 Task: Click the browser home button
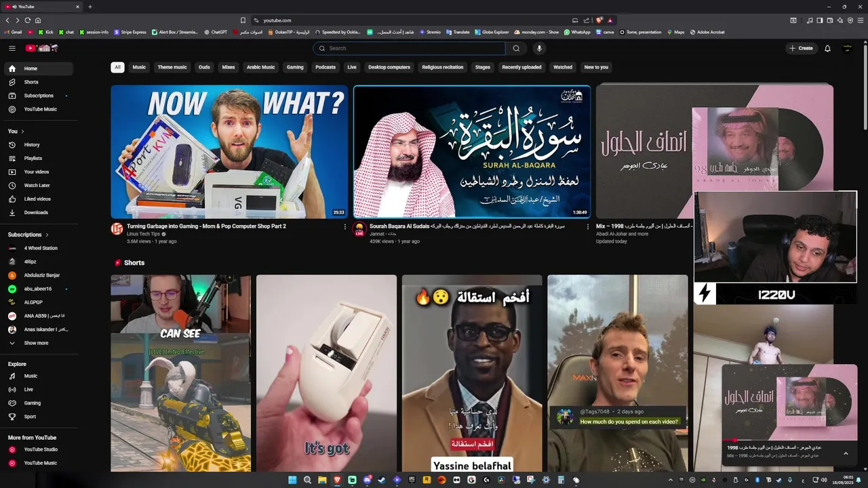38,20
